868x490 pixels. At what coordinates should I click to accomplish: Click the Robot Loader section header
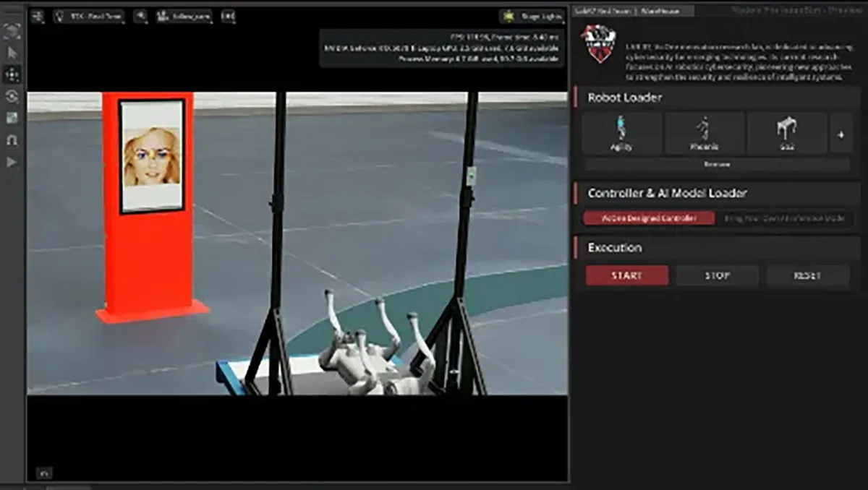coord(717,98)
